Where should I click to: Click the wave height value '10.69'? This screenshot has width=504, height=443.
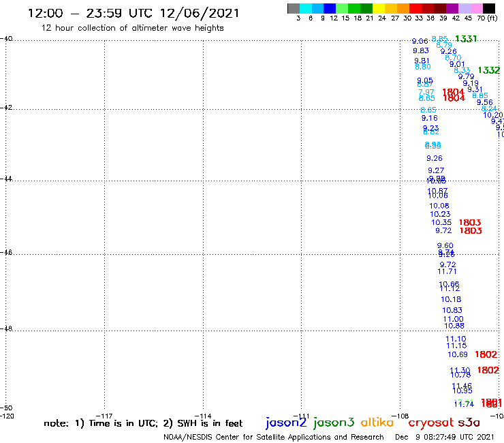pos(458,354)
